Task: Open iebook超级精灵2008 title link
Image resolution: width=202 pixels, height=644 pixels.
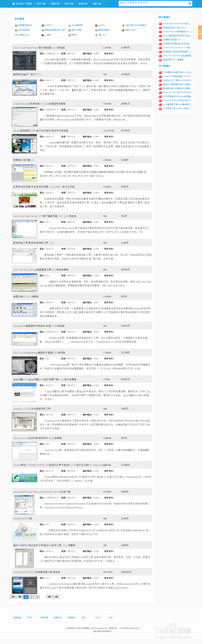Action: click(x=41, y=131)
